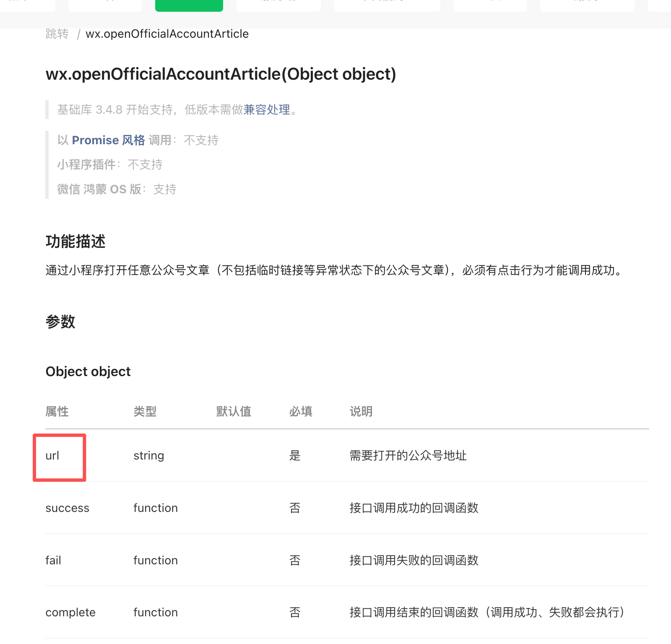Image resolution: width=671 pixels, height=644 pixels.
Task: Select the url property cell
Action: click(x=52, y=455)
